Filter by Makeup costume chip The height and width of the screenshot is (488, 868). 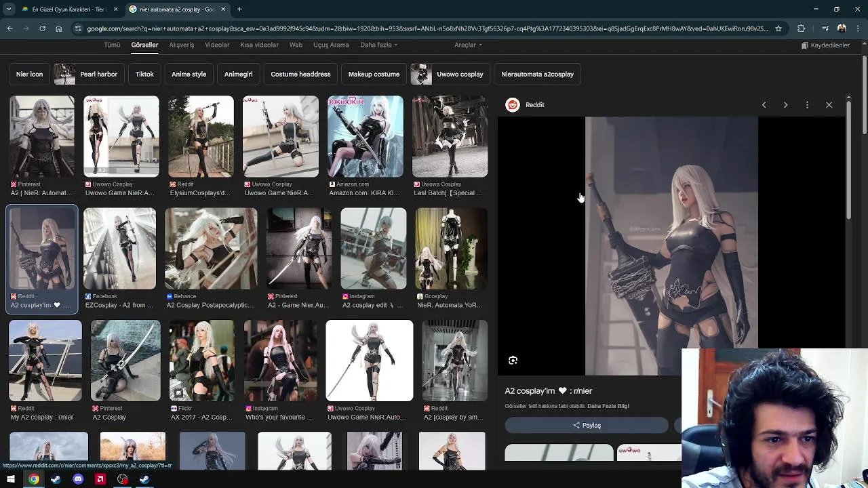(x=374, y=74)
